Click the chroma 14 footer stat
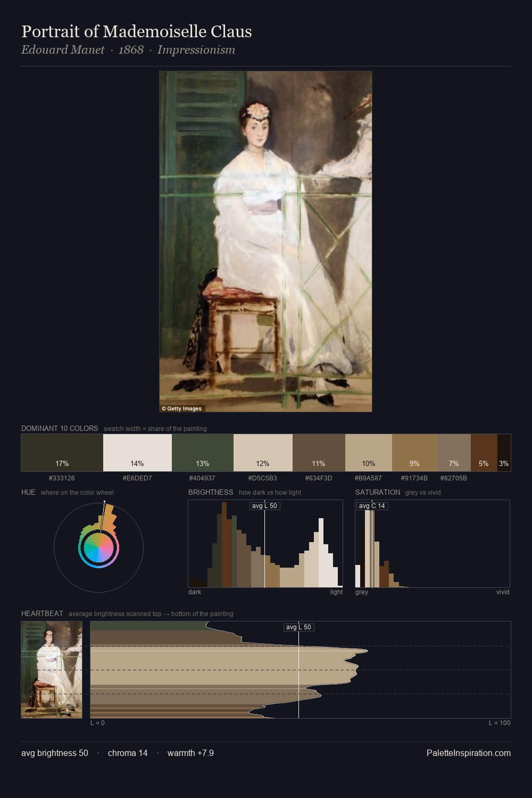 pos(128,753)
